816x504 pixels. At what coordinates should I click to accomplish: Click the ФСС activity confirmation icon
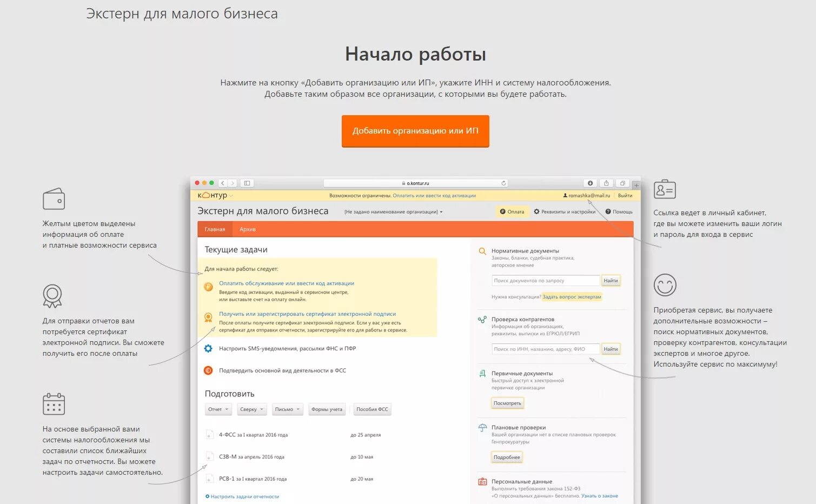click(x=208, y=370)
